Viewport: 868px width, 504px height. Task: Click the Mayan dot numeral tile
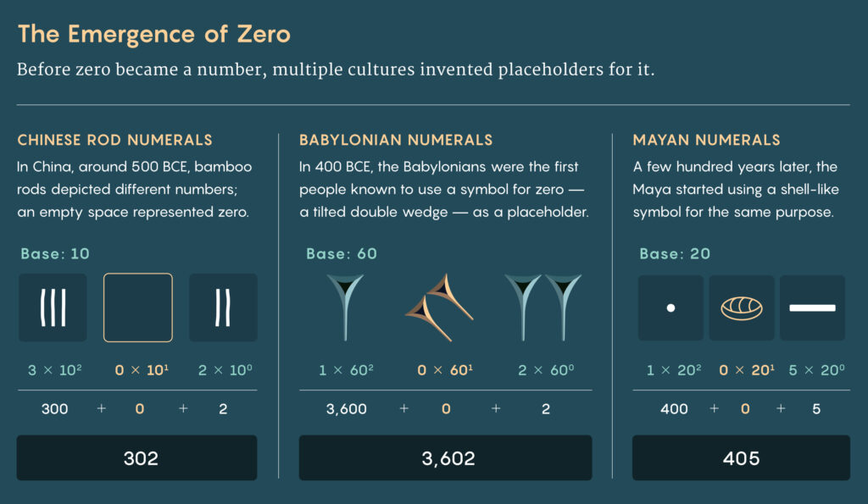(671, 307)
